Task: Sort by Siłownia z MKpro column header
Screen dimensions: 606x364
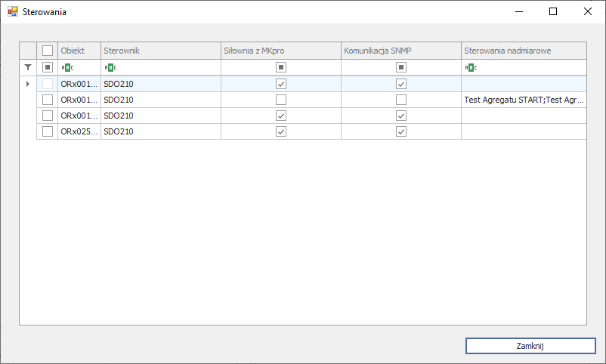Action: coord(281,51)
